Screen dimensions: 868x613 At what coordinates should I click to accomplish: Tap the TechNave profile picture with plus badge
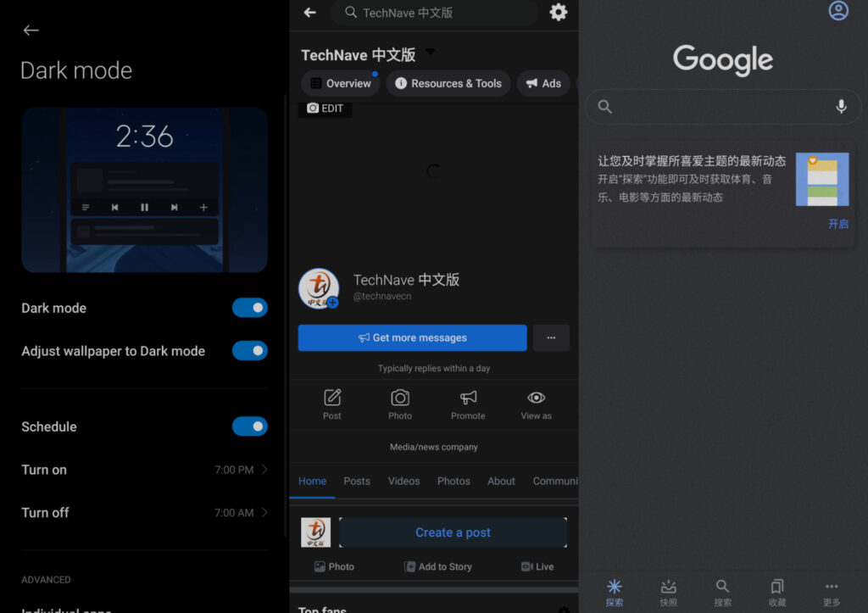(319, 288)
